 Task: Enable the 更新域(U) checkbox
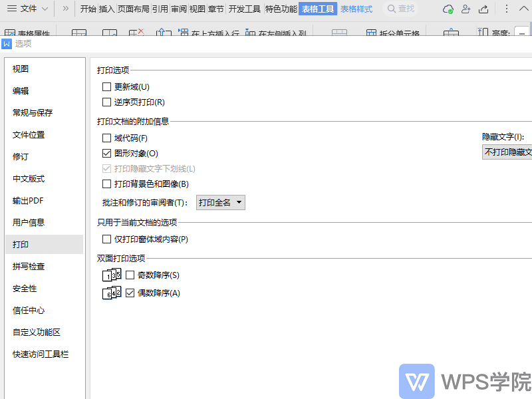pos(106,87)
